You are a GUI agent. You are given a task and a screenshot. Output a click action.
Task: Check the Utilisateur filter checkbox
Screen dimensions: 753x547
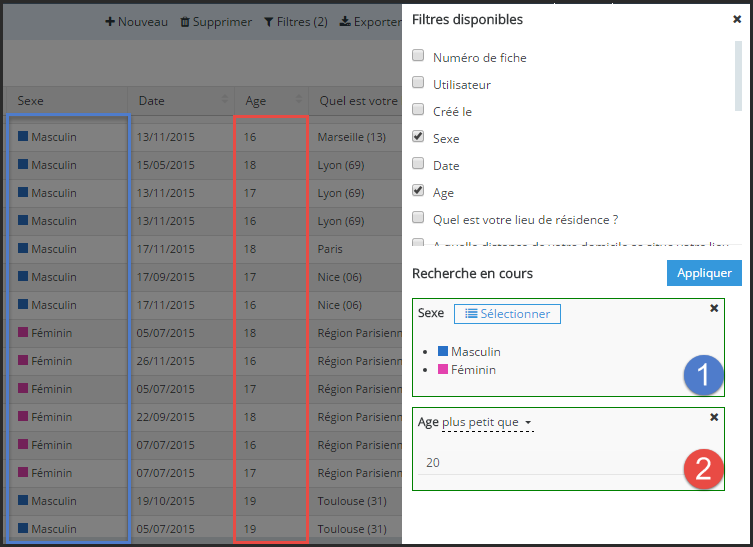pyautogui.click(x=418, y=82)
